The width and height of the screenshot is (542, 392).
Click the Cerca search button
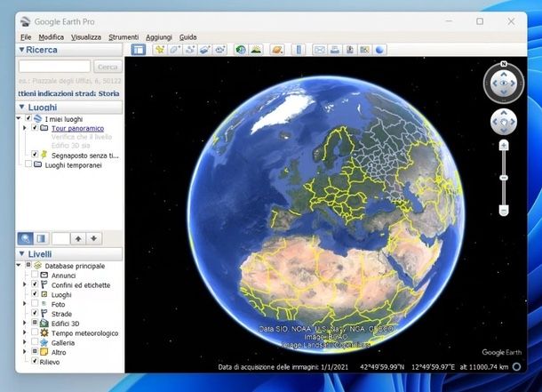(108, 67)
